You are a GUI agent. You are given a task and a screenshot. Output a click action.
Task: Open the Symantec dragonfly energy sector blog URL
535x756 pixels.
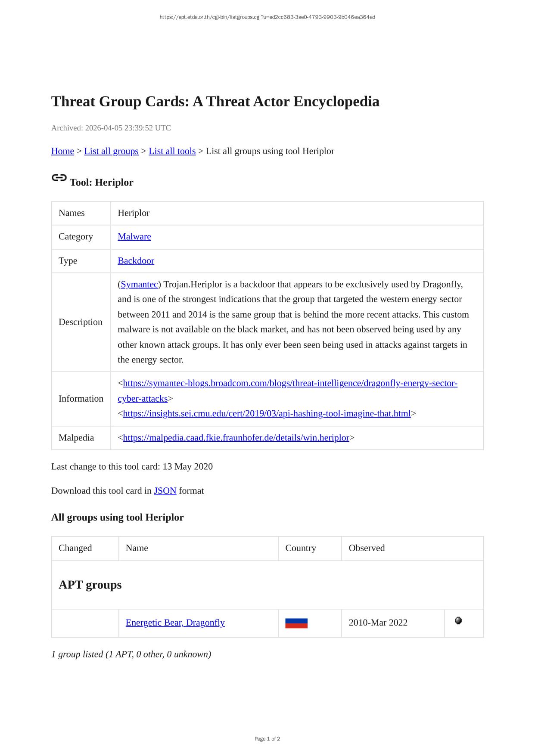tap(290, 383)
